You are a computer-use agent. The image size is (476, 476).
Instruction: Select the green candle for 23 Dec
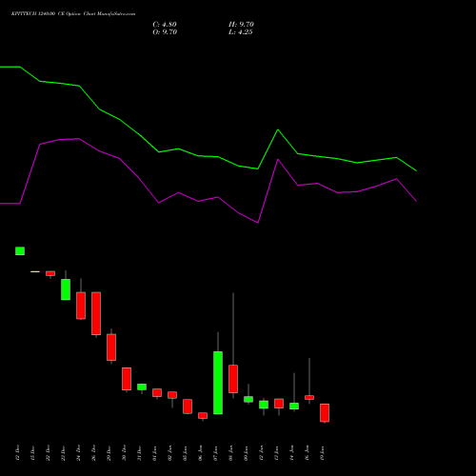click(x=66, y=289)
